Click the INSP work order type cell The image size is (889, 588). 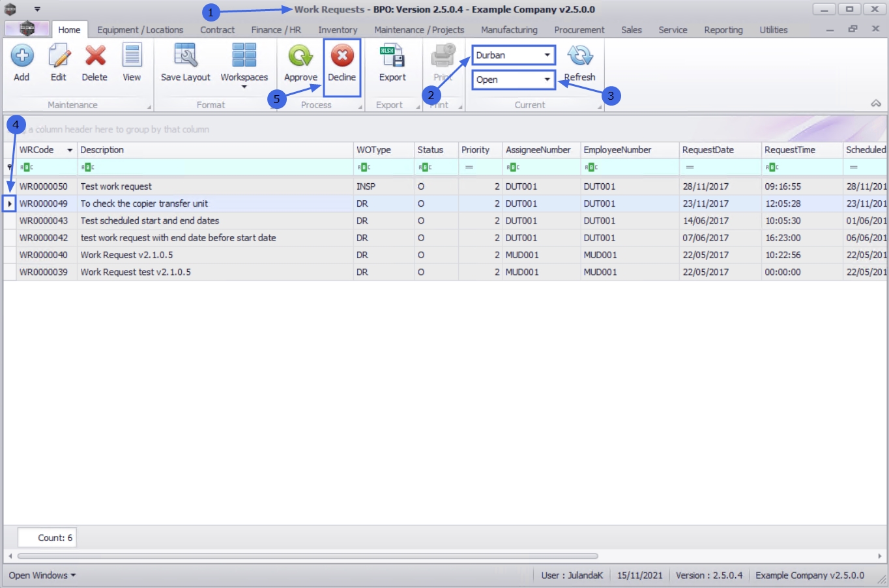[x=384, y=186]
